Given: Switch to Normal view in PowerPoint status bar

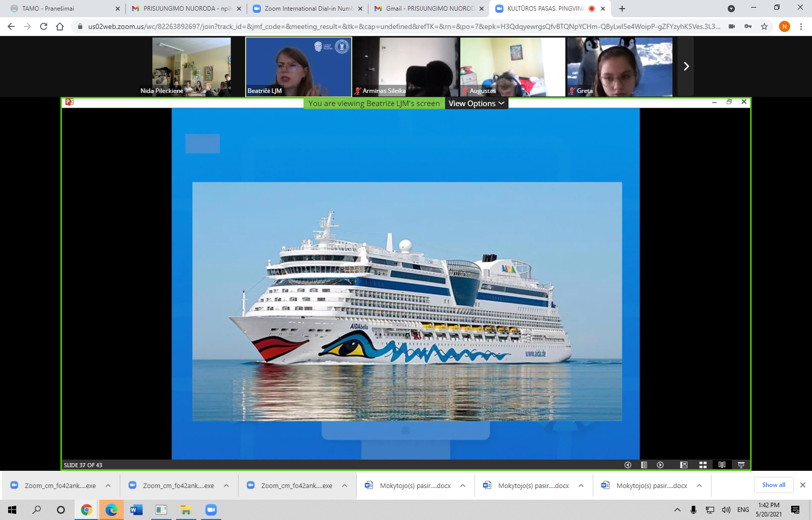Looking at the screenshot, I should (684, 465).
